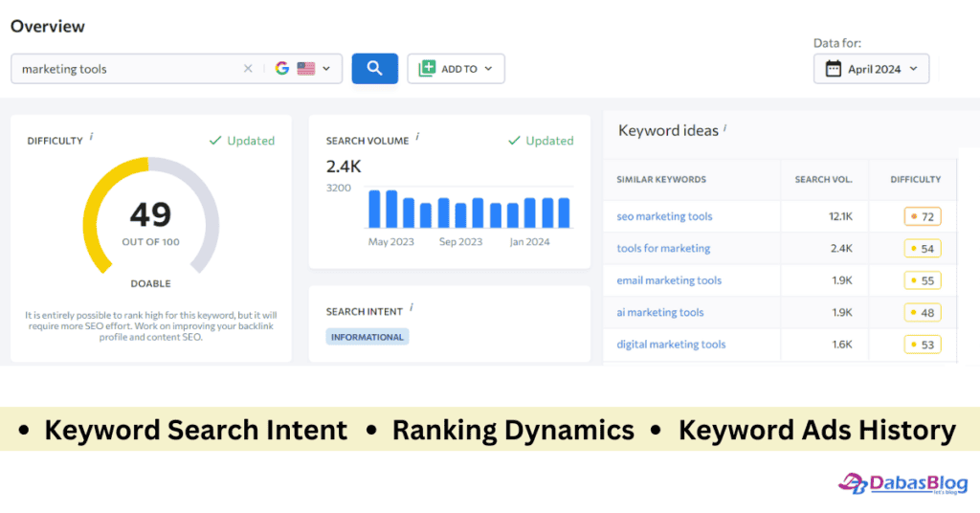Image resolution: width=980 pixels, height=513 pixels.
Task: Click the Jan 2024 chart axis label
Action: 529,242
